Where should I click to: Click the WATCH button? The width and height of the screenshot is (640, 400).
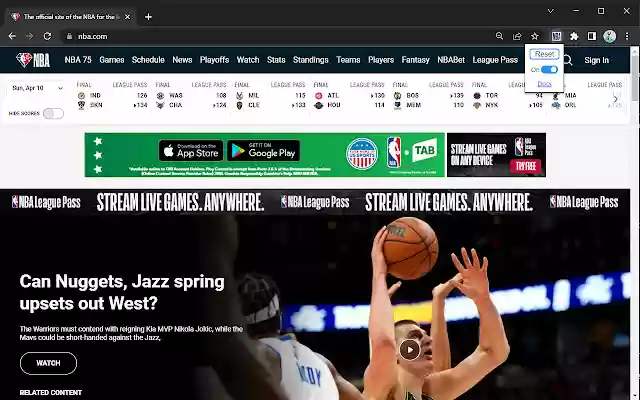48,363
